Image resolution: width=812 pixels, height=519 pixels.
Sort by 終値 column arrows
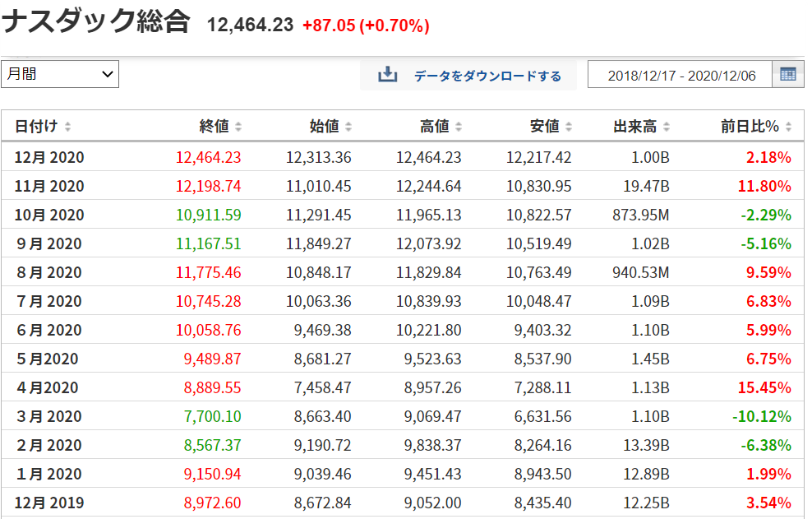point(238,127)
